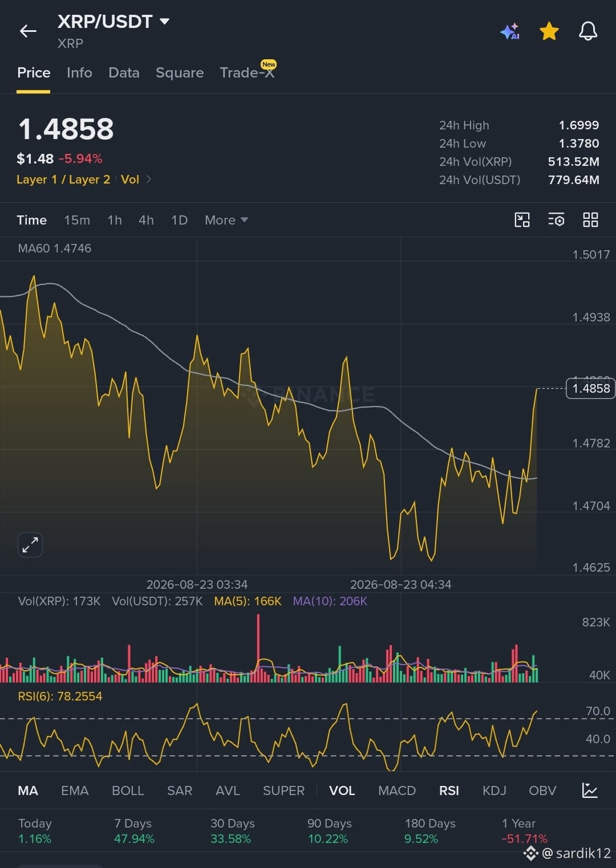Click the Vol(XRP): 173K label
Screen dimensions: 616x868
pyautogui.click(x=59, y=601)
